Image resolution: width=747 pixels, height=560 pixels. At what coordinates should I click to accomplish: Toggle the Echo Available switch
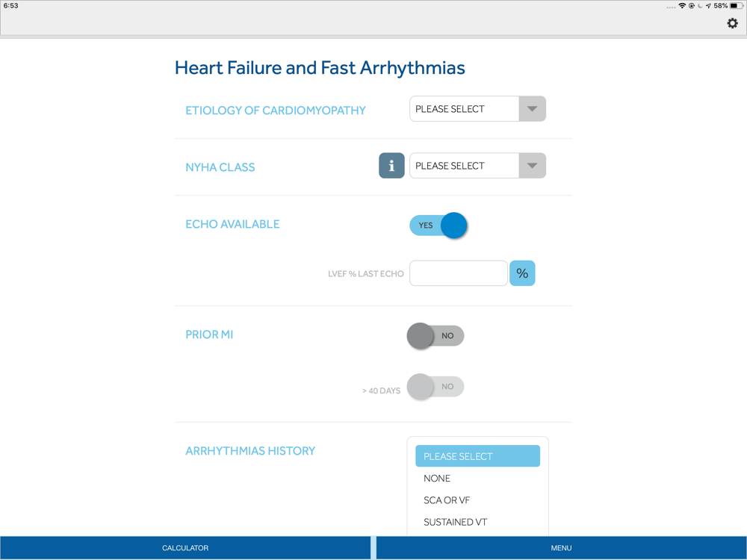(438, 225)
